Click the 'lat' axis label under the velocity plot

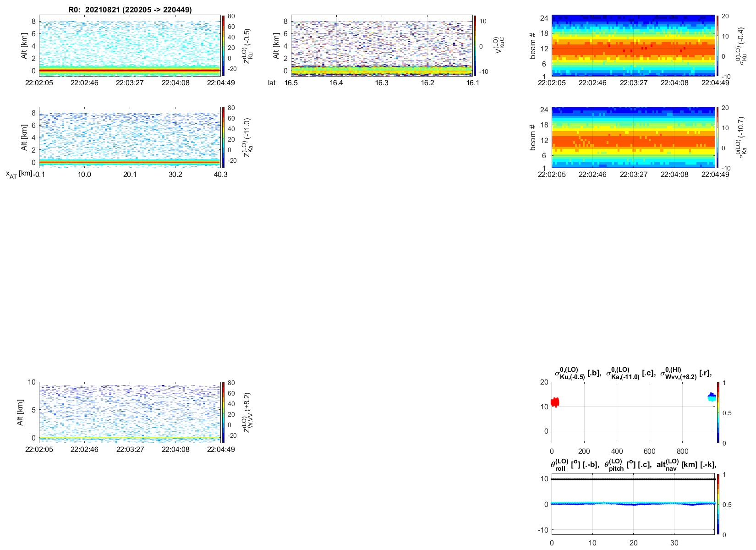[x=272, y=83]
